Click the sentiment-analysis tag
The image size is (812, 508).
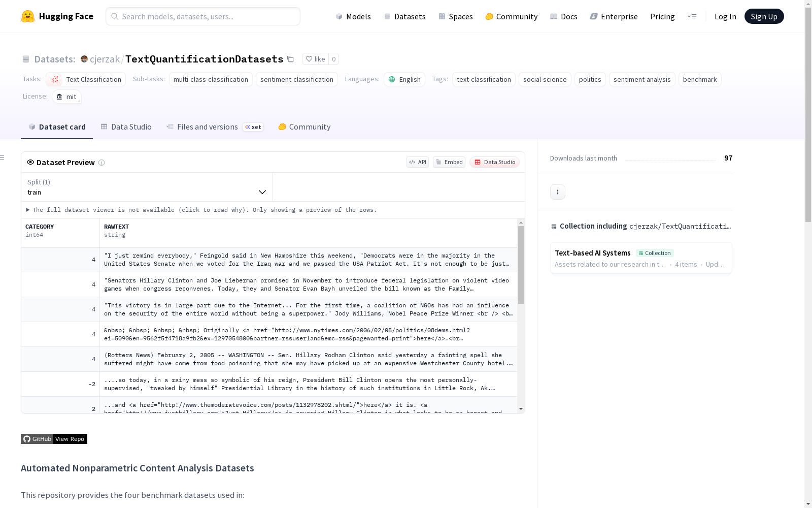click(x=642, y=79)
